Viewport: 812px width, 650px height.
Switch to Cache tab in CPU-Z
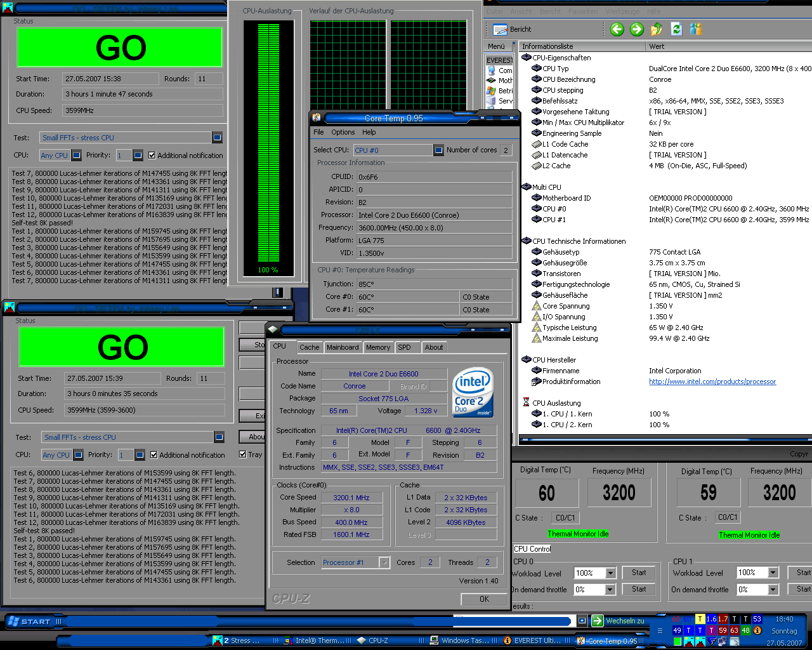[310, 347]
